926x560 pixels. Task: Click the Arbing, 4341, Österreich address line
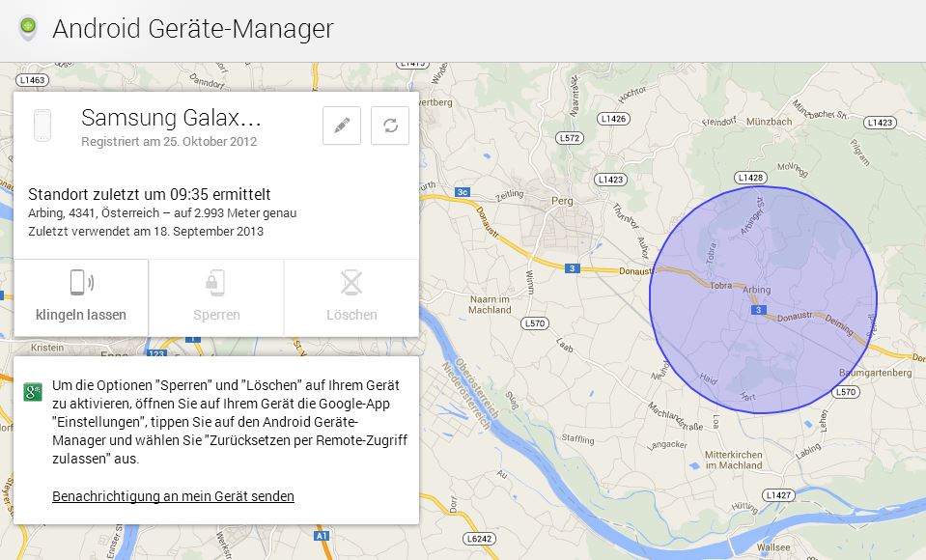click(x=162, y=213)
